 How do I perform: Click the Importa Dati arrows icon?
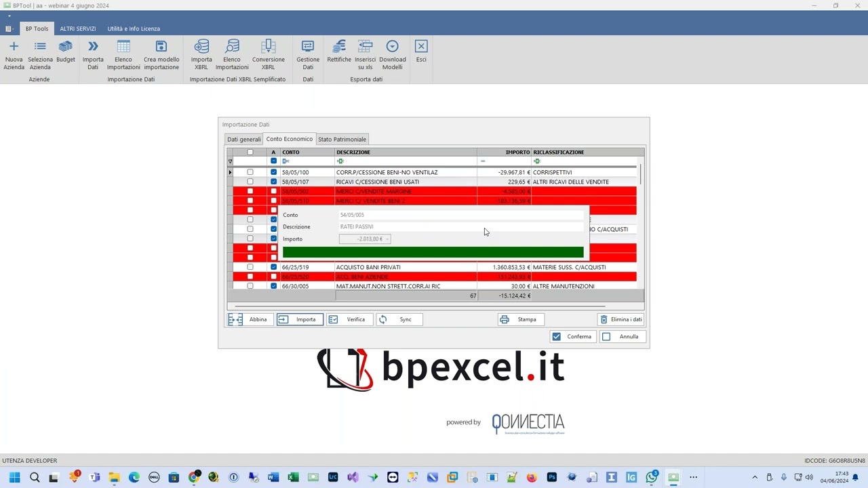(93, 46)
